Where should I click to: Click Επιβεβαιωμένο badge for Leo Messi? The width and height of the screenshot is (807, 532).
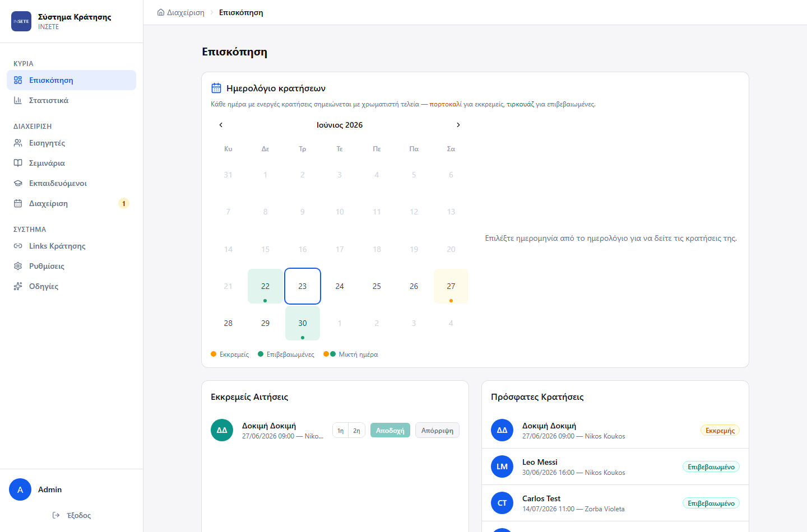point(711,466)
